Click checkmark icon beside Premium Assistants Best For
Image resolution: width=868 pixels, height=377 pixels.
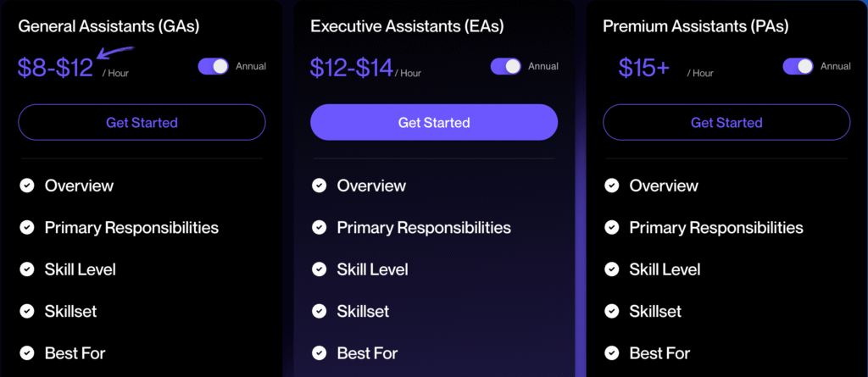point(612,352)
